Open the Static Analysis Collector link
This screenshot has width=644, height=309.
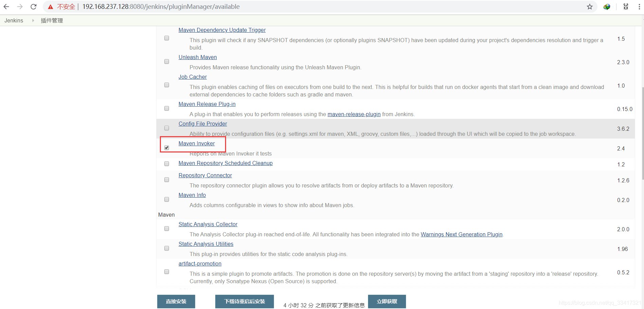pyautogui.click(x=208, y=224)
